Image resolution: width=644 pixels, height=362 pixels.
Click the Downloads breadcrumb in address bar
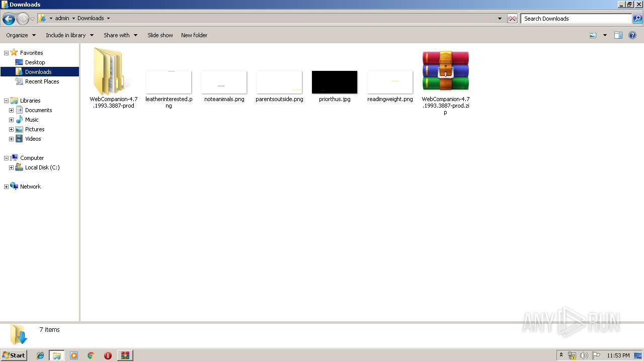(x=91, y=18)
